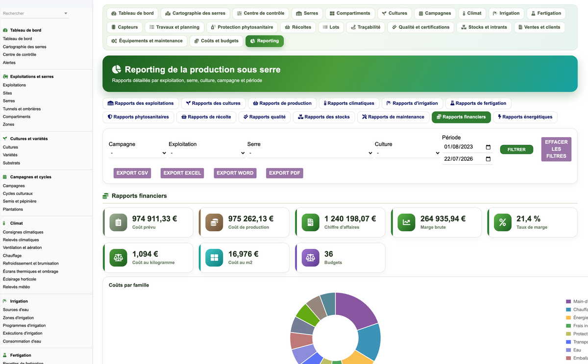Image resolution: width=588 pixels, height=364 pixels.
Task: Switch to Protection phytosanitaire nav tab
Action: [x=243, y=27]
